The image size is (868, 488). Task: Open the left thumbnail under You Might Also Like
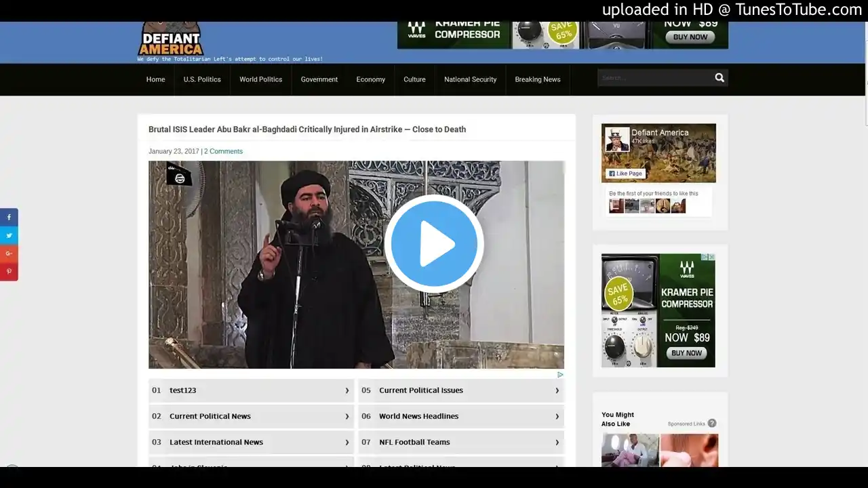click(630, 451)
